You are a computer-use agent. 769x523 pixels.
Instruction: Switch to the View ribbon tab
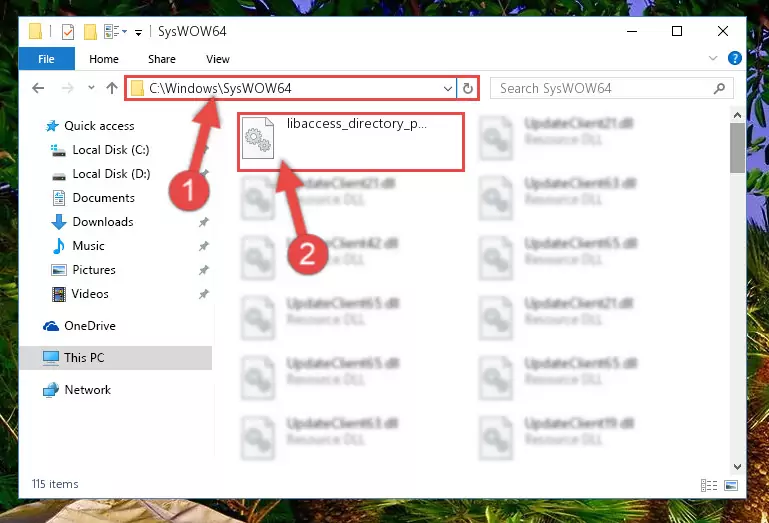[x=218, y=59]
